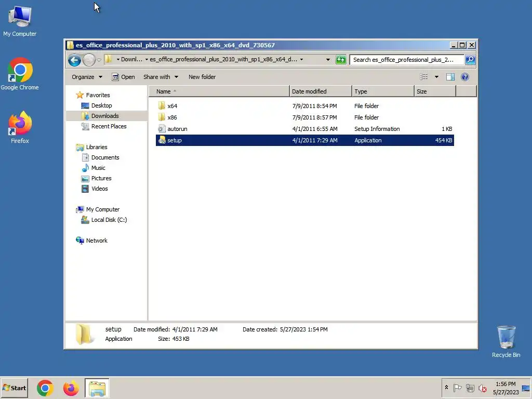Click the large setup icon in details pane
Screen dimensions: 532x399
pos(84,334)
